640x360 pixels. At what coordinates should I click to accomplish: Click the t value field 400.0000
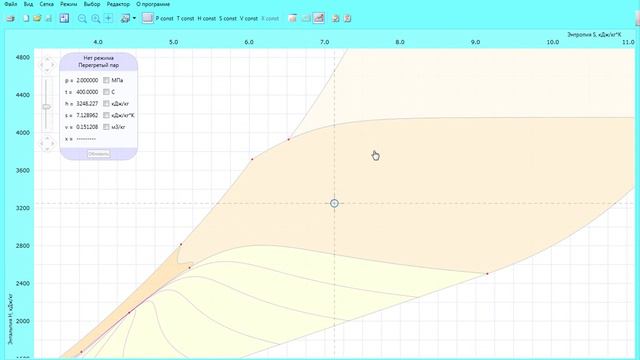pos(87,92)
